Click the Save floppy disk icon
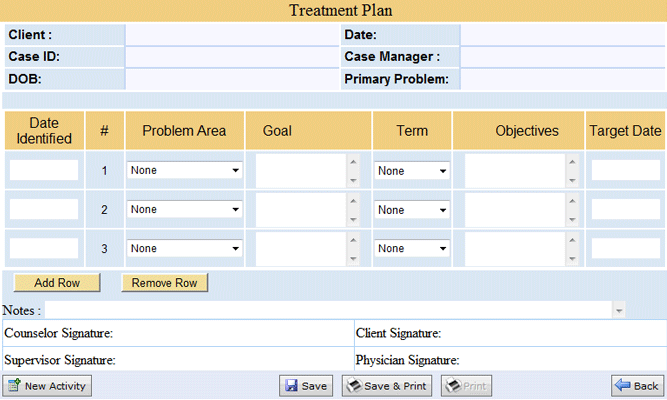This screenshot has height=400, width=667. click(x=291, y=386)
